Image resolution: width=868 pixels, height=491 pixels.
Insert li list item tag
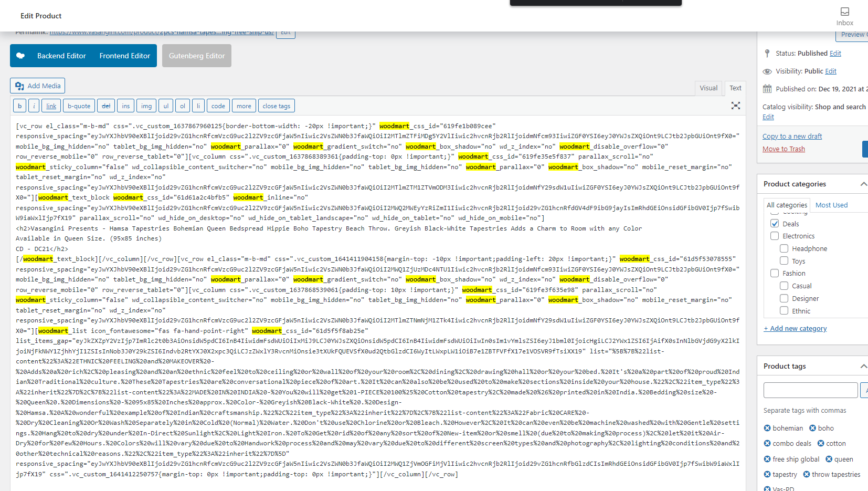click(198, 106)
